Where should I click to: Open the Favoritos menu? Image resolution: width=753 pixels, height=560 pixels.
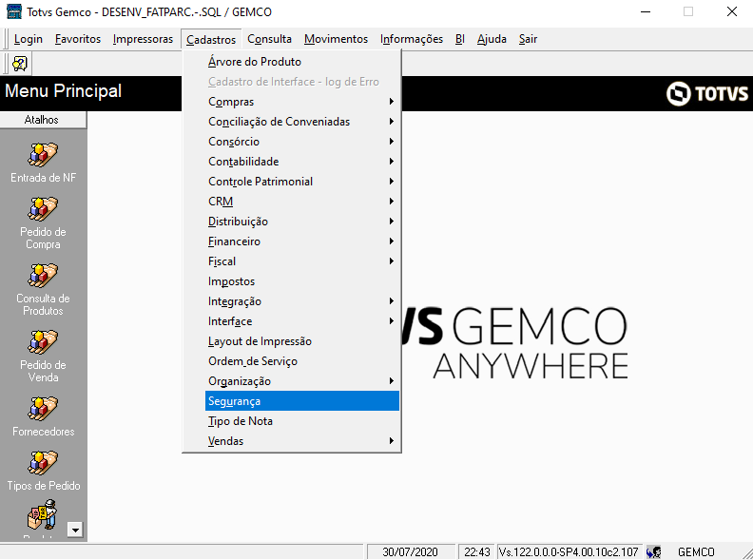pyautogui.click(x=78, y=39)
